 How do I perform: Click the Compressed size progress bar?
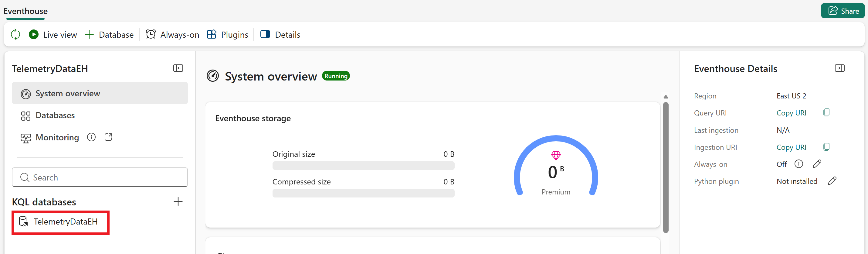[363, 193]
